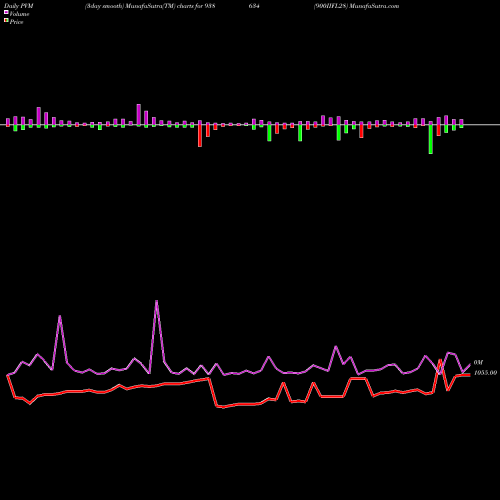The image size is (500, 500).
Task: Select the 'Price' legend label
Action: [16, 22]
